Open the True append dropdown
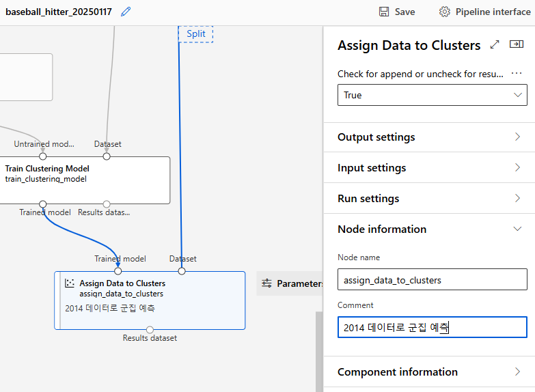This screenshot has height=392, width=535. pos(433,95)
